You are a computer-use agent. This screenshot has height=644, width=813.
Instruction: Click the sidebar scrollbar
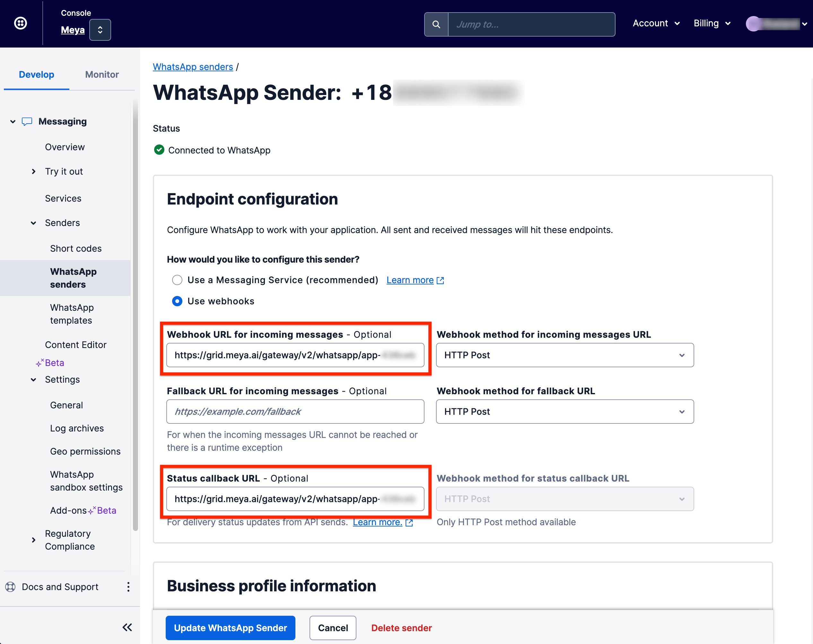pos(135,315)
